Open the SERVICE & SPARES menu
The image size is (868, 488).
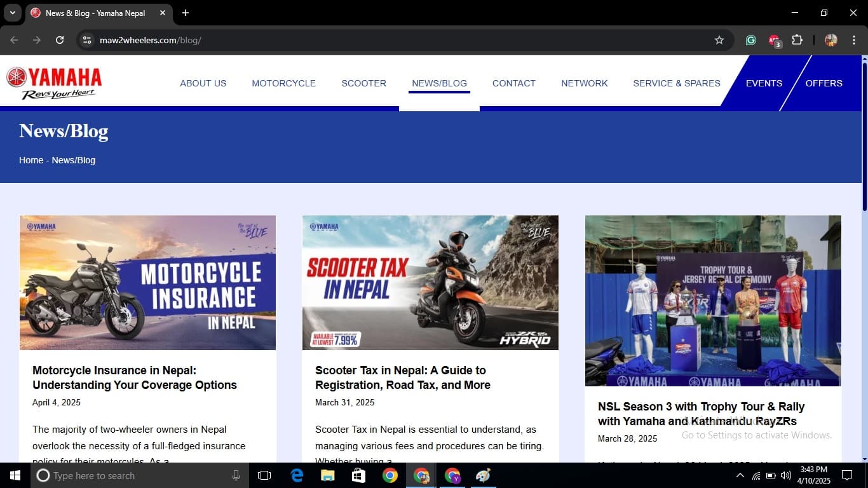coord(677,83)
